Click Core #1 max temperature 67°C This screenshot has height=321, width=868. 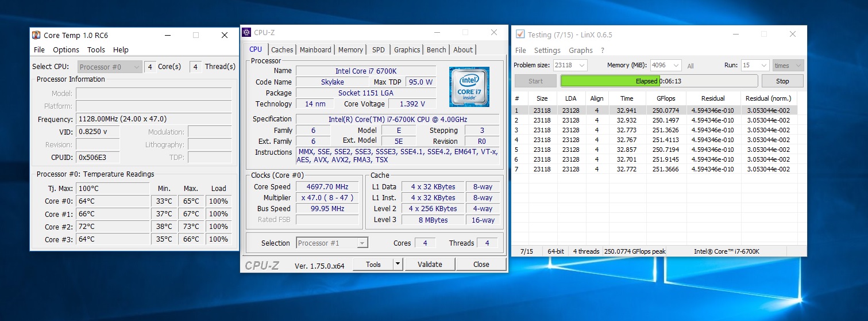(x=191, y=214)
